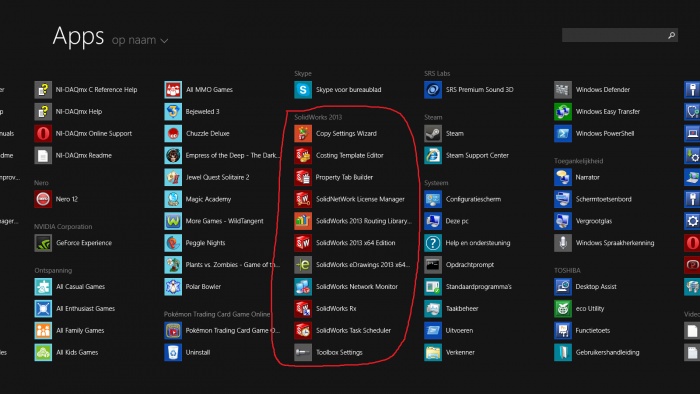Open SolidWorks Task Scheduler icon
Image resolution: width=700 pixels, height=394 pixels.
click(303, 330)
